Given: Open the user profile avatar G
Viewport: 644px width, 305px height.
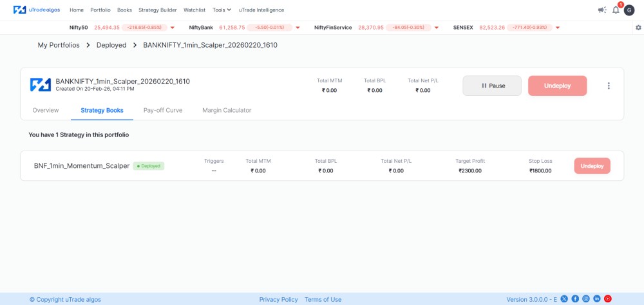Looking at the screenshot, I should pyautogui.click(x=629, y=10).
